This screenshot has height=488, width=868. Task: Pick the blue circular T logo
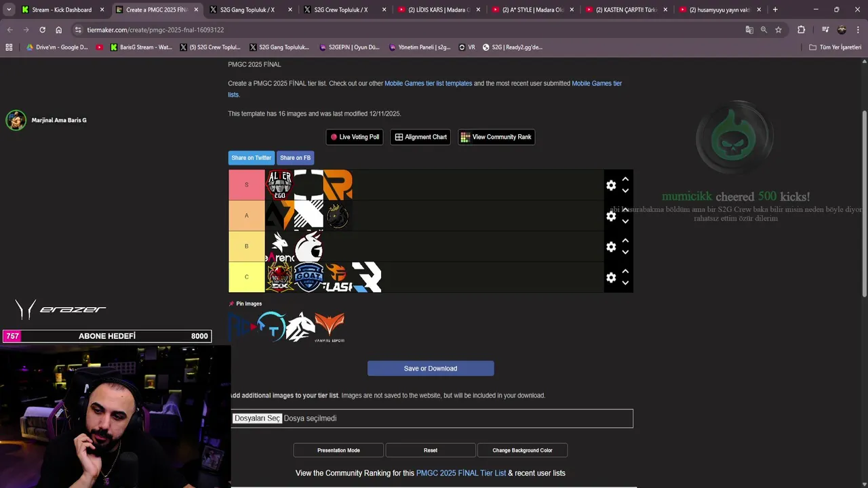click(x=271, y=327)
